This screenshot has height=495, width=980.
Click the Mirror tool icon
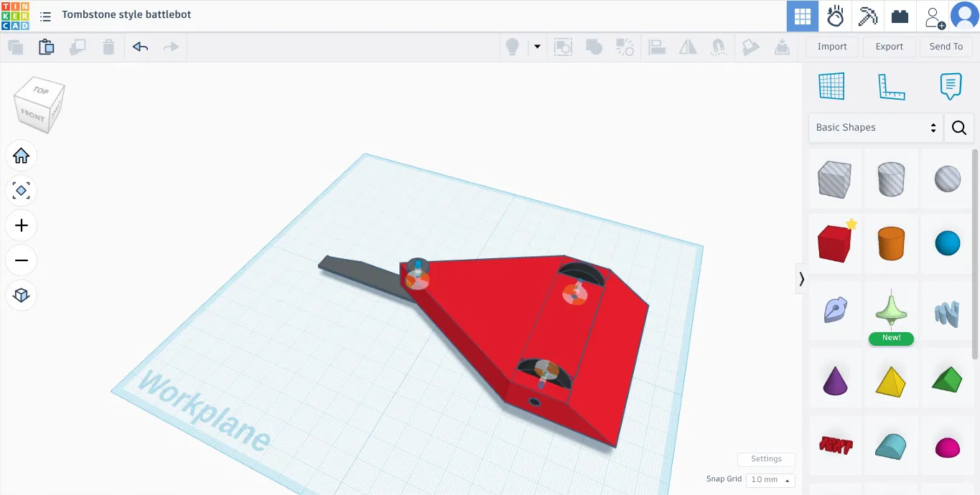[x=688, y=47]
